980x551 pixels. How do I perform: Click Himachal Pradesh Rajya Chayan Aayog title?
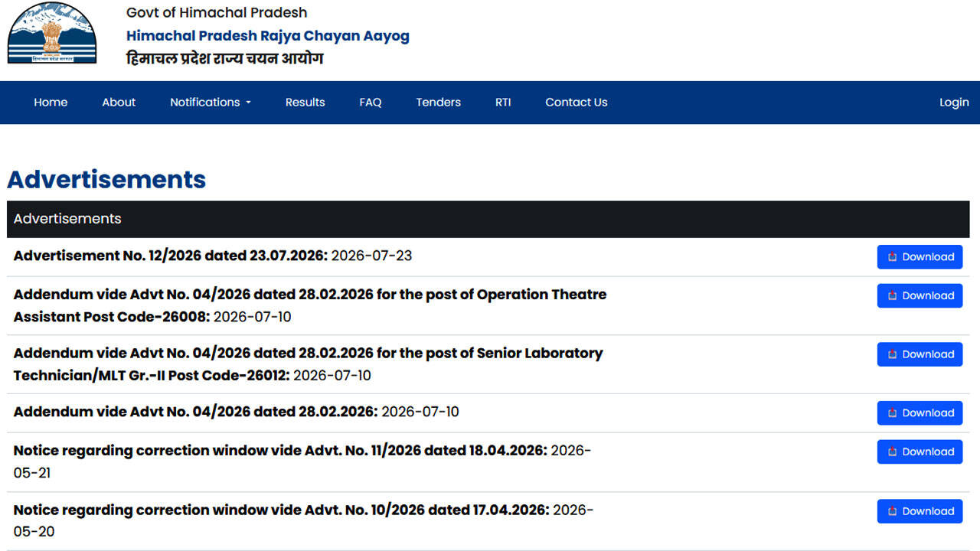click(268, 36)
